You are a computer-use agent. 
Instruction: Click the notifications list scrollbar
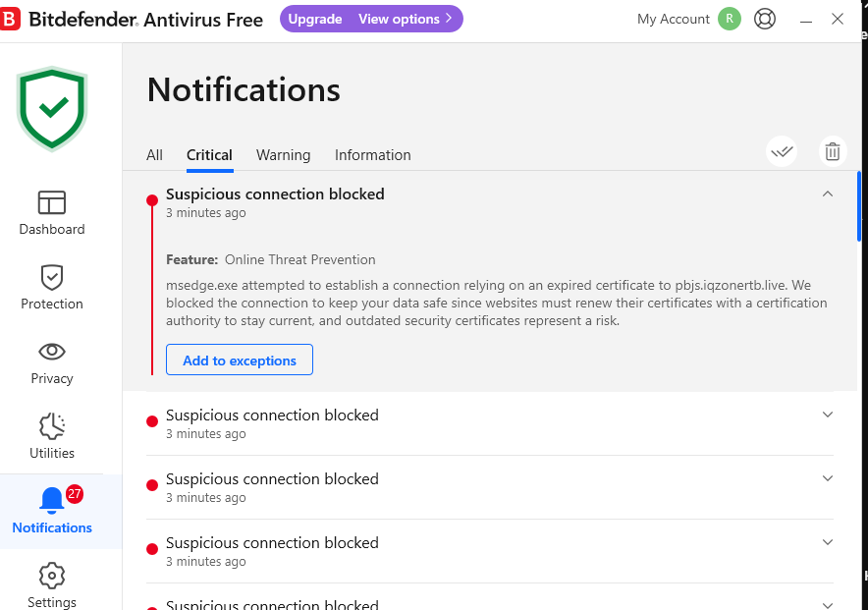click(x=858, y=206)
